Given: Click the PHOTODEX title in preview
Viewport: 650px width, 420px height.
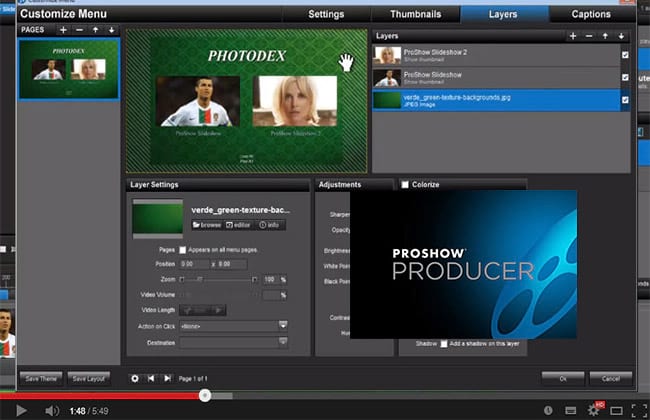Looking at the screenshot, I should (247, 56).
